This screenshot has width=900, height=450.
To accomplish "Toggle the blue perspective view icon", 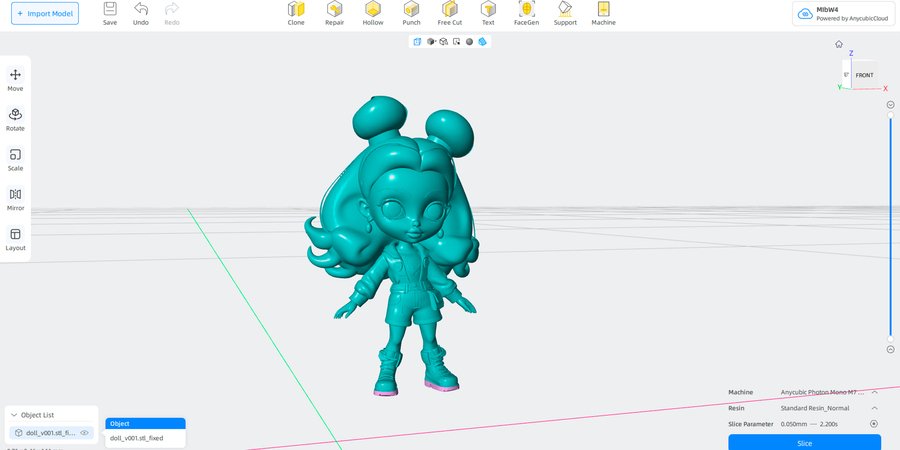I will [417, 41].
